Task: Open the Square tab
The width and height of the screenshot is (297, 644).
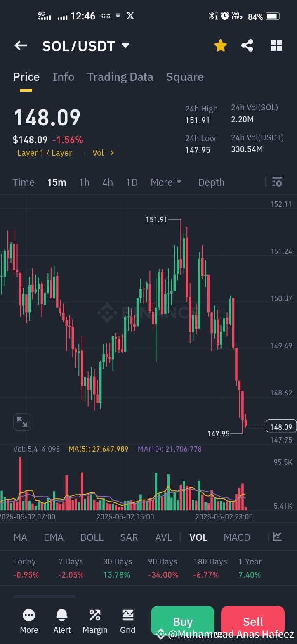Action: [x=185, y=77]
